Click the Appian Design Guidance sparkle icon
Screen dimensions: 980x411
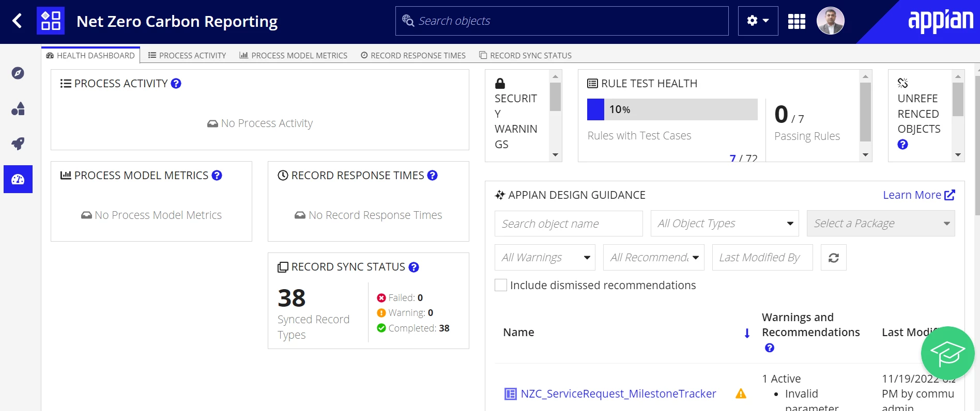[500, 195]
